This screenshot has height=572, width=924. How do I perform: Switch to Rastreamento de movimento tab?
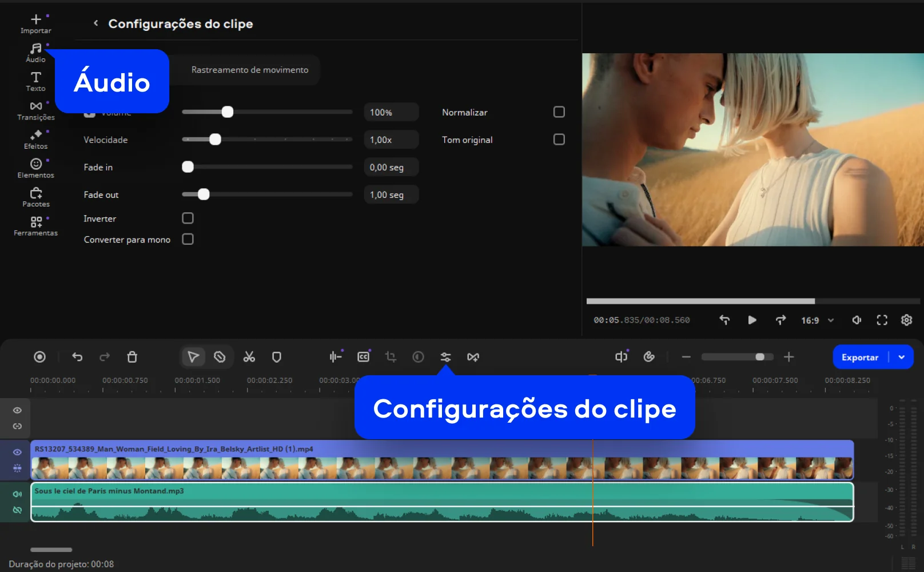tap(249, 70)
